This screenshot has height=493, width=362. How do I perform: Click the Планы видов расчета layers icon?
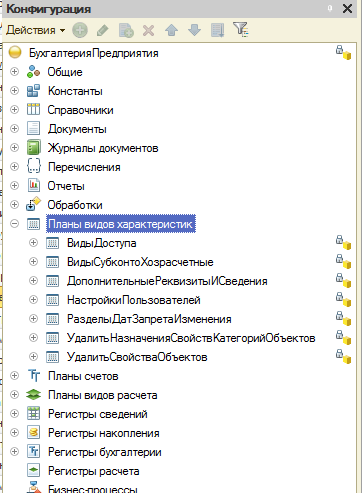[x=33, y=395]
